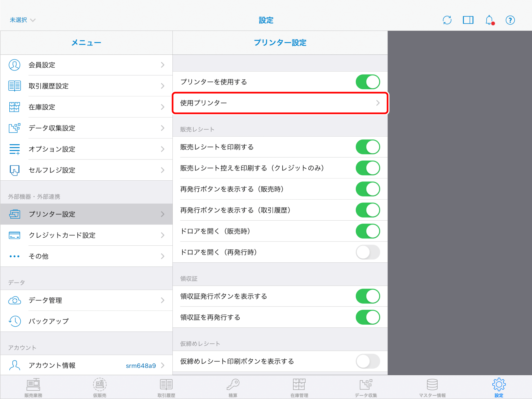Viewport: 532px width, 399px height.
Task: Tap the split view panel icon
Action: pos(468,20)
